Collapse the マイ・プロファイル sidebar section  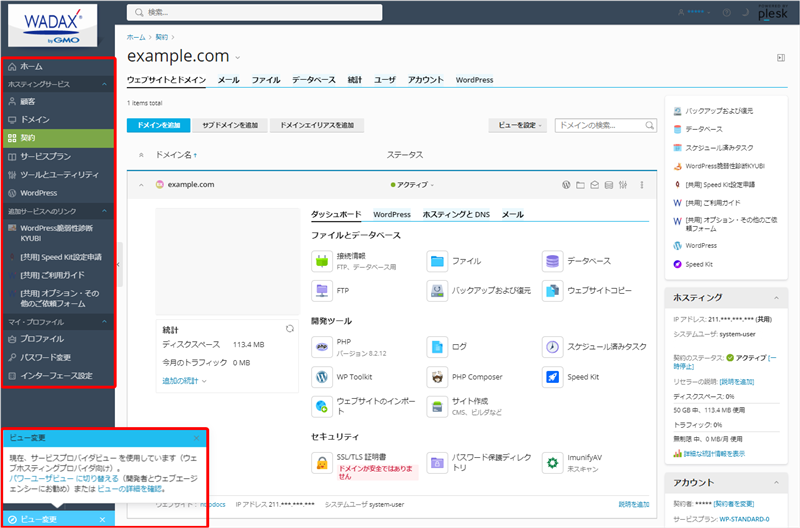click(105, 322)
